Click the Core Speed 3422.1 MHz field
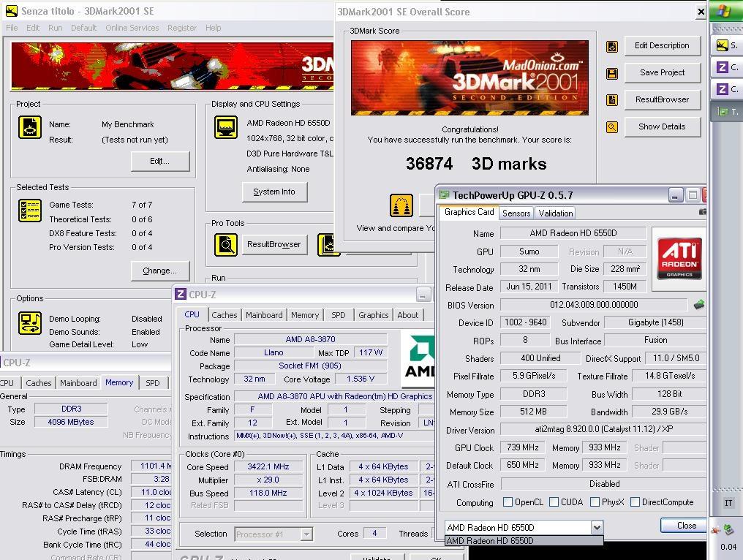The width and height of the screenshot is (743, 560). (268, 466)
